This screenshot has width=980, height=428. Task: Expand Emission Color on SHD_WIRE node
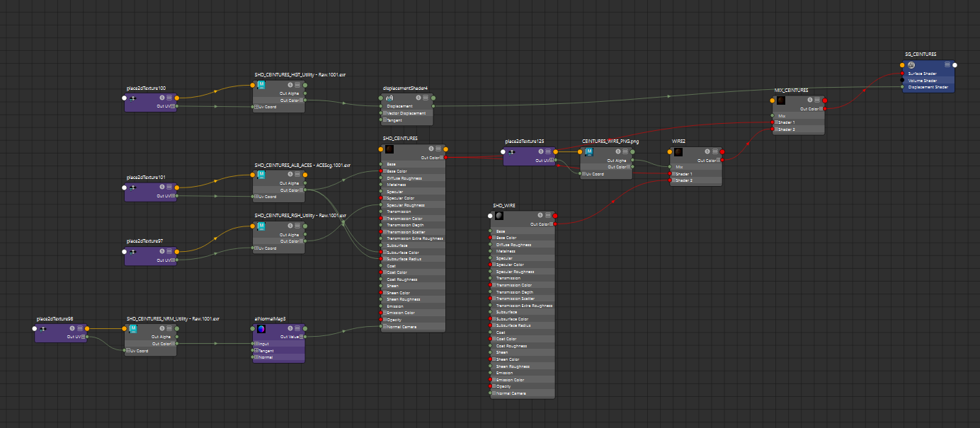(x=494, y=380)
